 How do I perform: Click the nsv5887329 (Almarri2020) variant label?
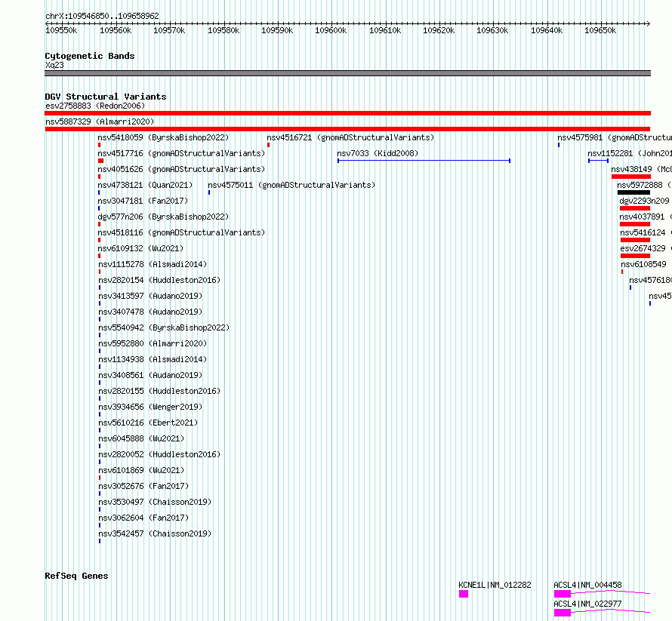click(x=100, y=121)
